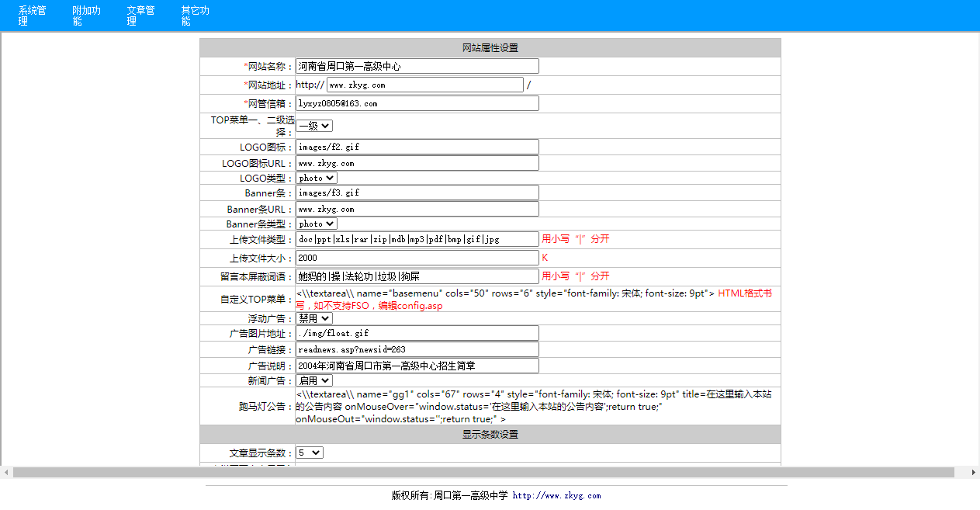Click the red HTML格式书写 hint text

[534, 300]
